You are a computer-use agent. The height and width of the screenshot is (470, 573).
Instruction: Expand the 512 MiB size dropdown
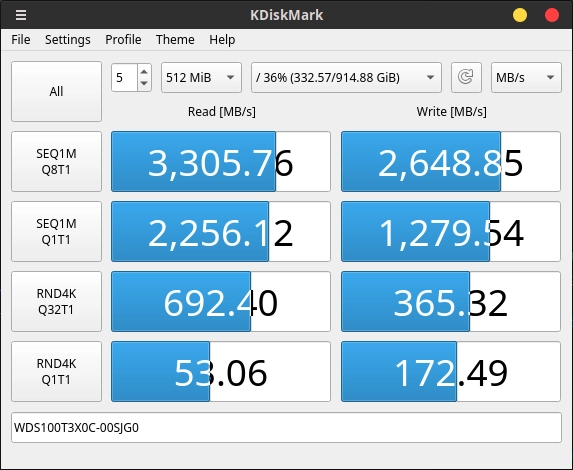click(201, 77)
